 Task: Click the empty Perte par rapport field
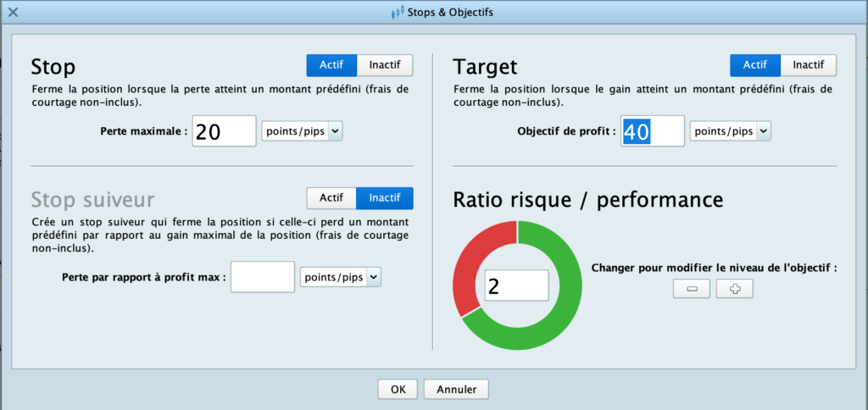coord(262,277)
